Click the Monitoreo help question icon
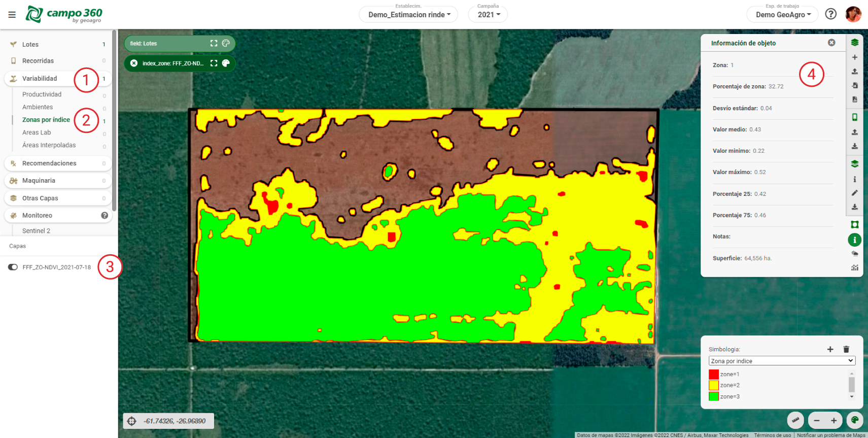 point(105,216)
